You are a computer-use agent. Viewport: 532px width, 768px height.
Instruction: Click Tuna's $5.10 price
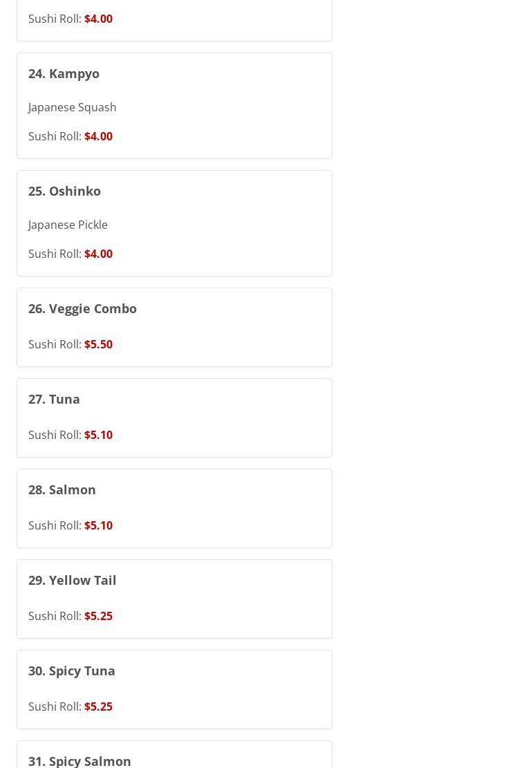pyautogui.click(x=98, y=435)
